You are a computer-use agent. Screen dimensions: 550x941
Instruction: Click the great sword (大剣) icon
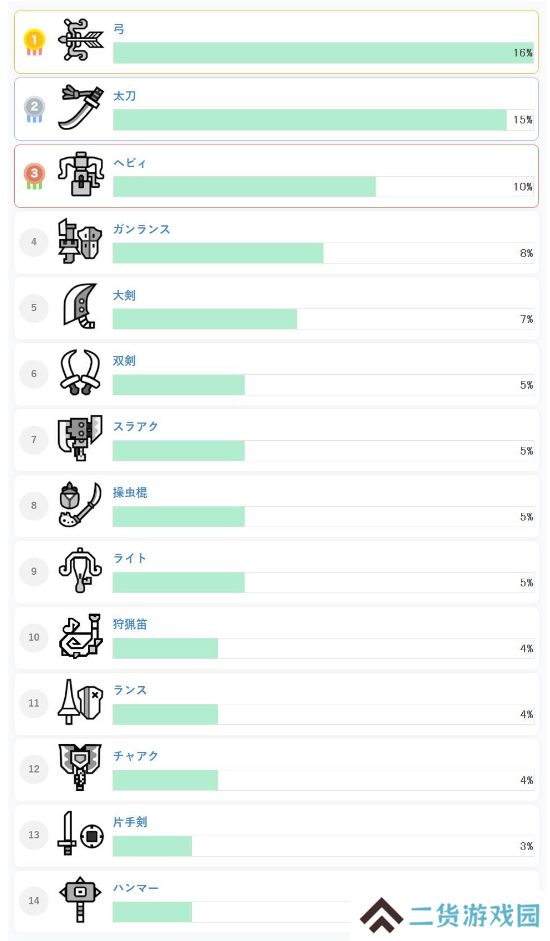(80, 307)
